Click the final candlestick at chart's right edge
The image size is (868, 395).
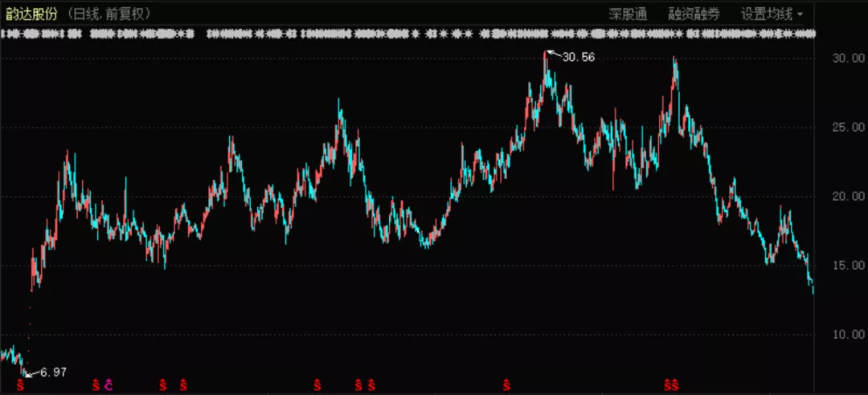point(813,287)
